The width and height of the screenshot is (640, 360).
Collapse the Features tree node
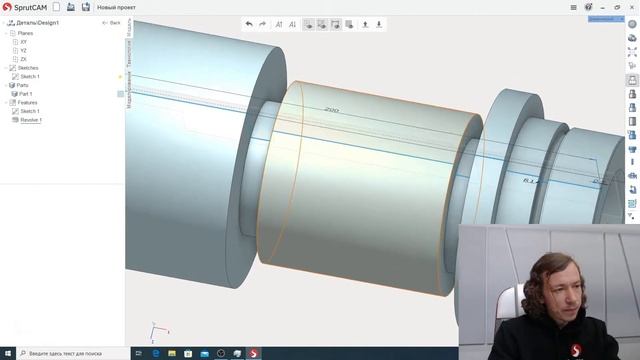(5, 103)
